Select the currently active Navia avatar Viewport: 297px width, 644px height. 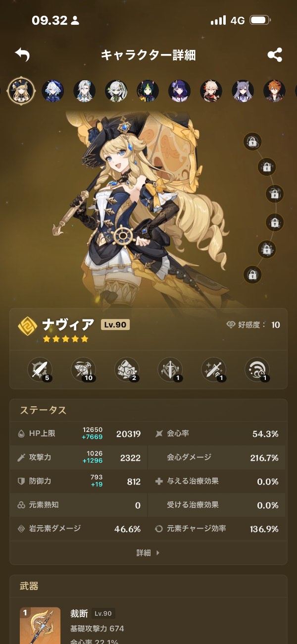(x=21, y=91)
